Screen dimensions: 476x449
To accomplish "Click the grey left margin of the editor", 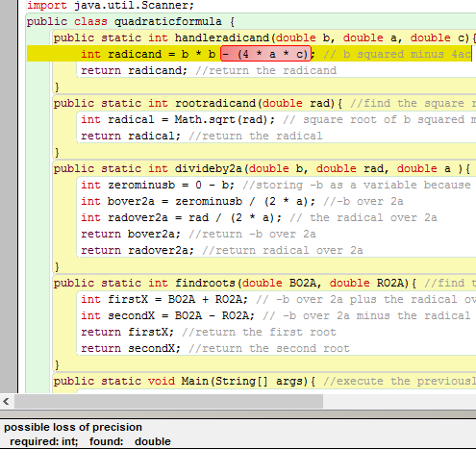I will [9, 196].
